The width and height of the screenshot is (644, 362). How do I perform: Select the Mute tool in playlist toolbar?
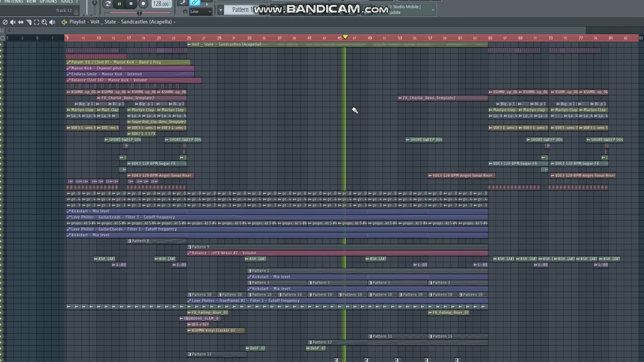[x=13, y=22]
